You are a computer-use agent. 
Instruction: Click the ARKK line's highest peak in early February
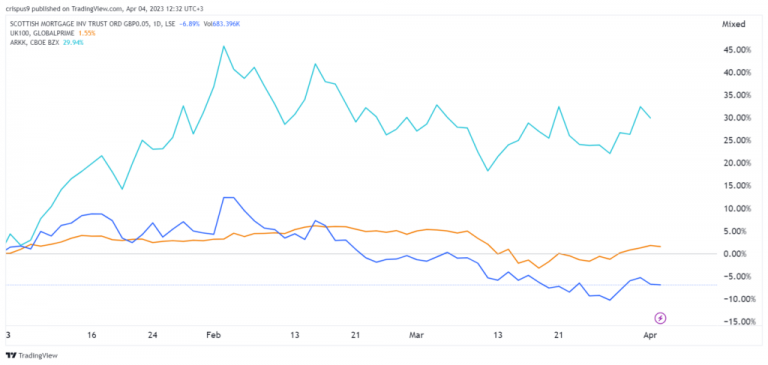224,47
